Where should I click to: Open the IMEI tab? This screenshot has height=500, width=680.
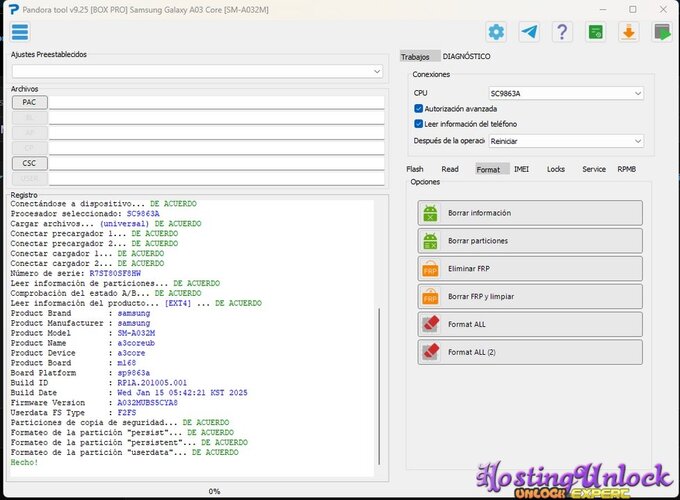point(521,169)
